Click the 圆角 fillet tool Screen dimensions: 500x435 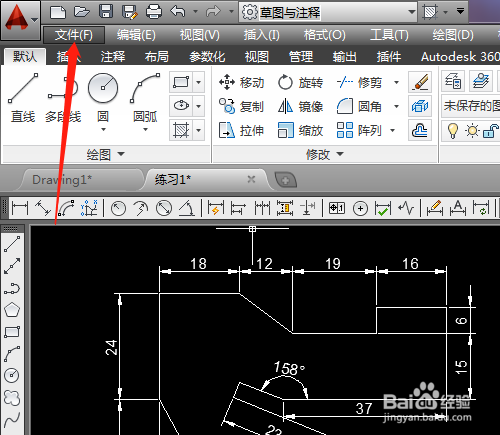(x=359, y=106)
